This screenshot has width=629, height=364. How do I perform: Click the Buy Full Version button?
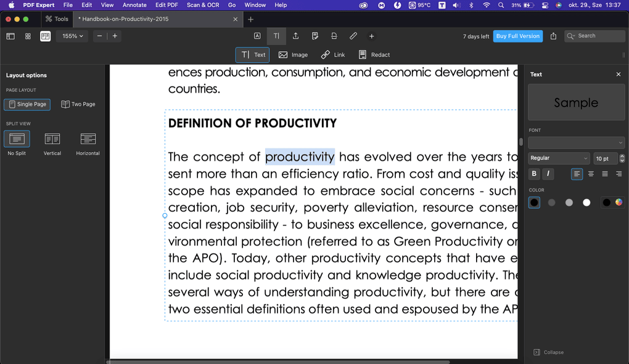517,36
